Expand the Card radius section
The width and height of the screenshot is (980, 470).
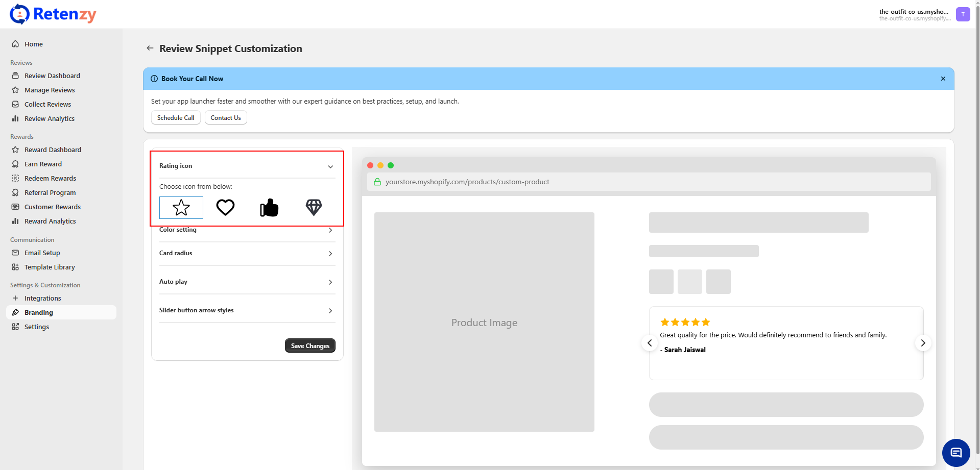330,254
